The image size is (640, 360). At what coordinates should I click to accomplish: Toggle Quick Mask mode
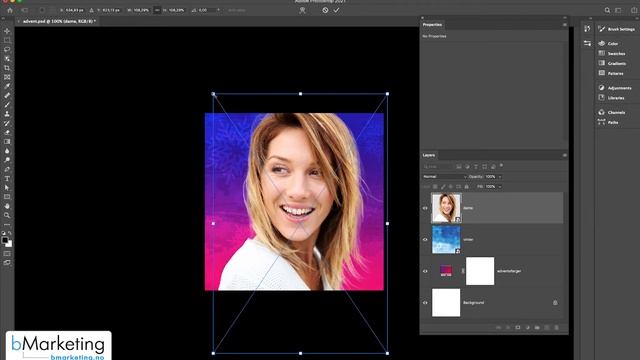pos(7,253)
